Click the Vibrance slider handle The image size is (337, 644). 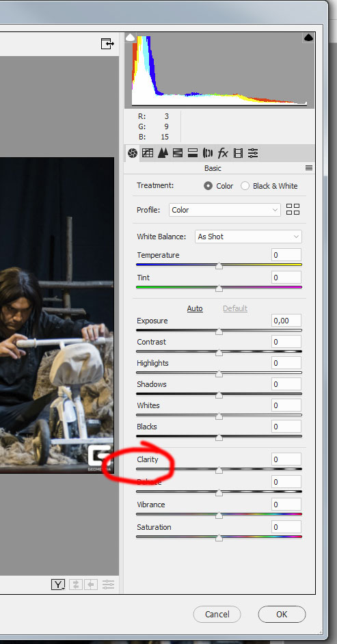pyautogui.click(x=219, y=515)
